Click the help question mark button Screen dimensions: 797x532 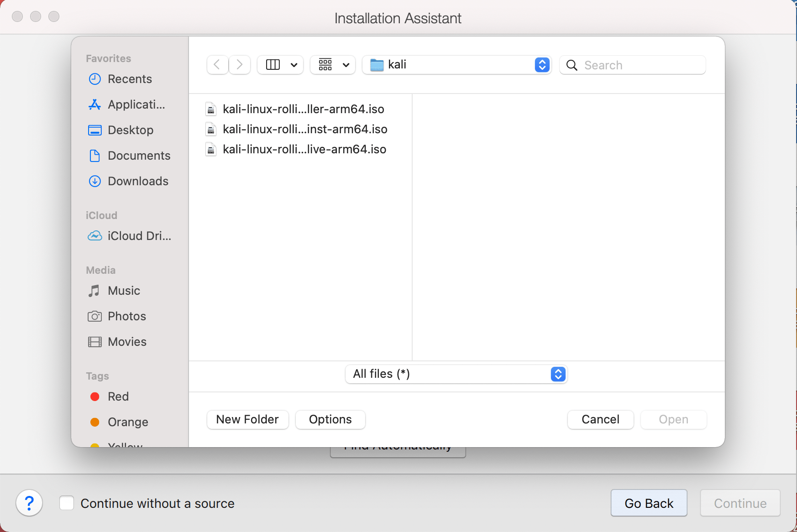pyautogui.click(x=29, y=503)
